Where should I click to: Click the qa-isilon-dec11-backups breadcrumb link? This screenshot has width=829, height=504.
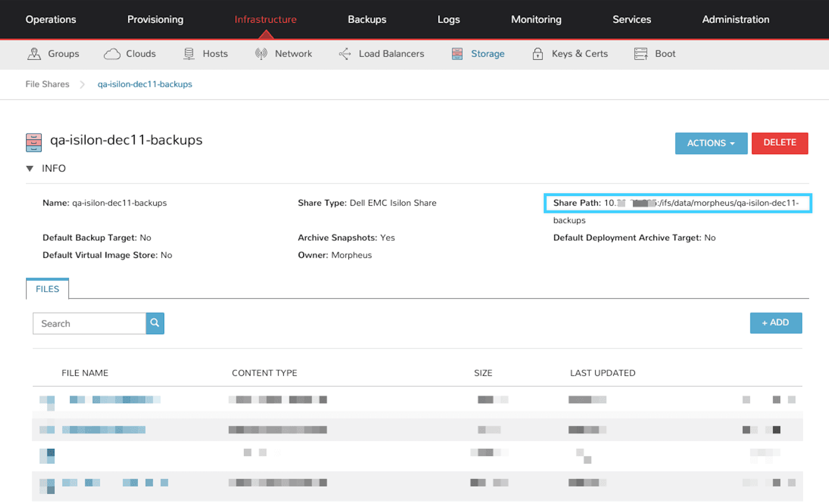145,84
